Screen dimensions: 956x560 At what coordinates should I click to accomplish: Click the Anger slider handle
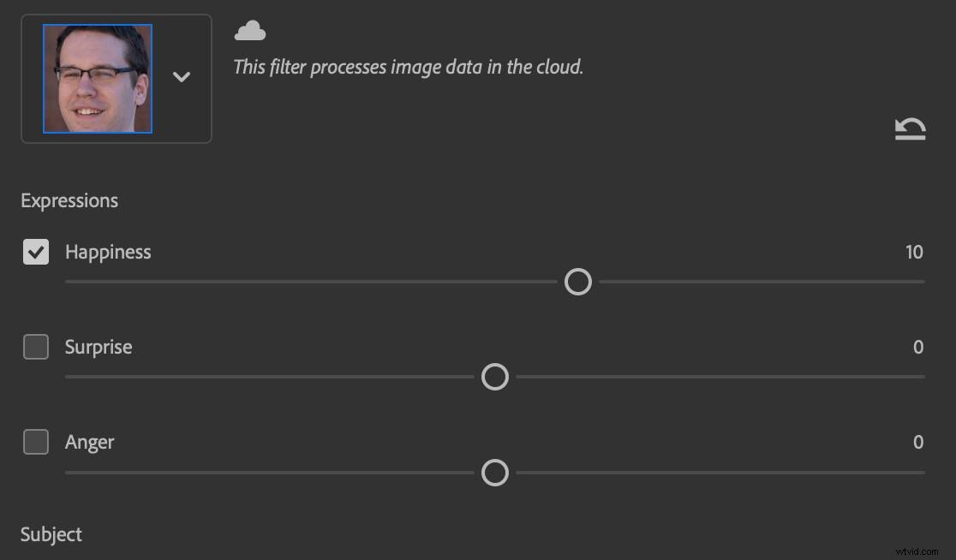point(495,473)
